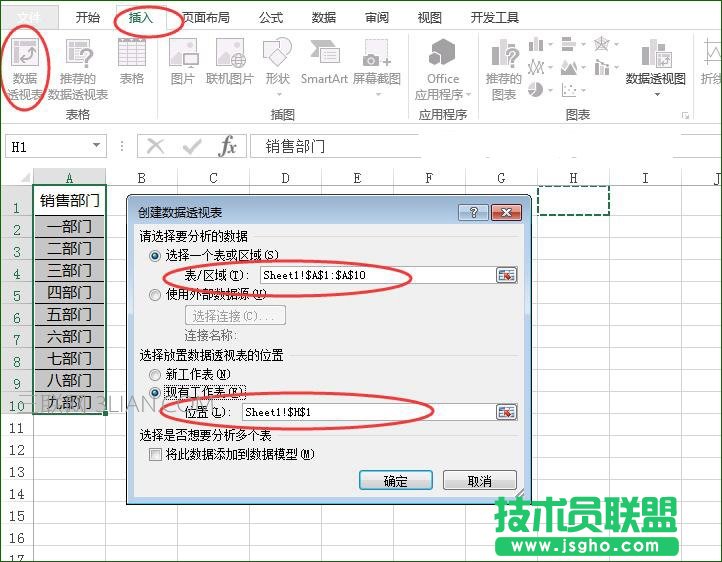
Task: Select 新工作表 radio option
Action: [155, 375]
